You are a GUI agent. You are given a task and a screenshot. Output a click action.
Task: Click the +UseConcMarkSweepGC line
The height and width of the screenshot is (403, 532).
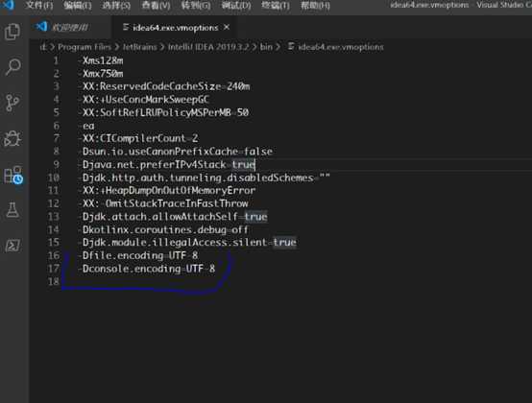143,99
